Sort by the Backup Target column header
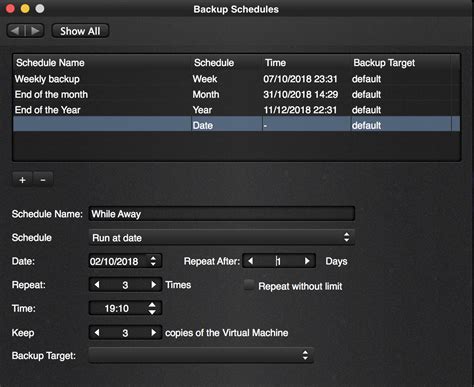 pyautogui.click(x=384, y=63)
